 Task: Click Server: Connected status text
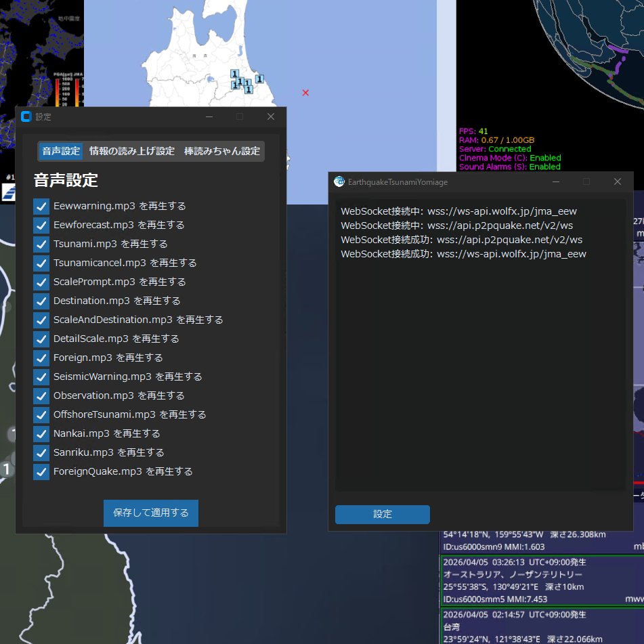[495, 149]
